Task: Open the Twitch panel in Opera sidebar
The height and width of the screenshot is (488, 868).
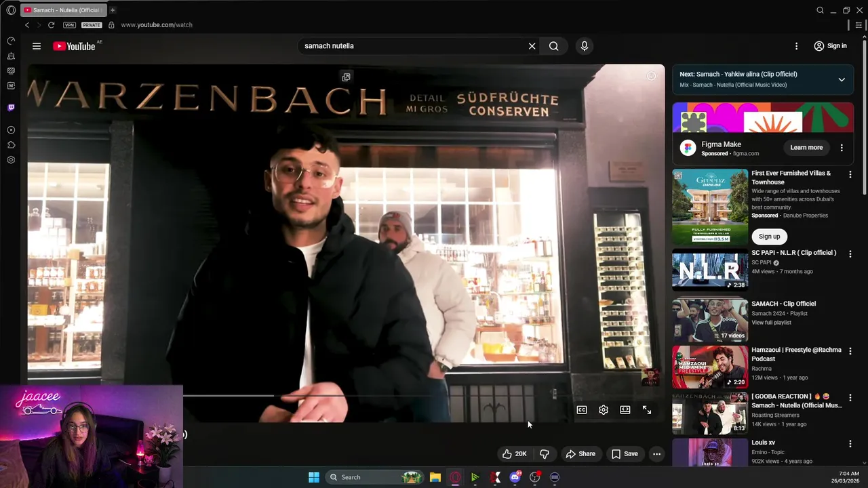Action: coord(11,107)
